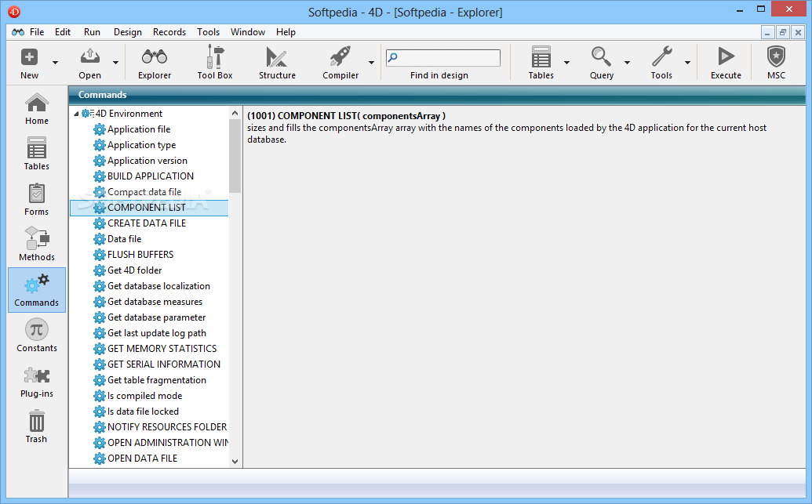Restore down the inner Explorer window
This screenshot has width=812, height=504.
point(782,32)
